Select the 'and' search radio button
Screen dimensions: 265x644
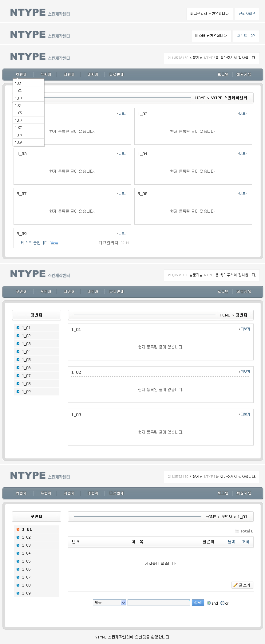click(x=209, y=603)
